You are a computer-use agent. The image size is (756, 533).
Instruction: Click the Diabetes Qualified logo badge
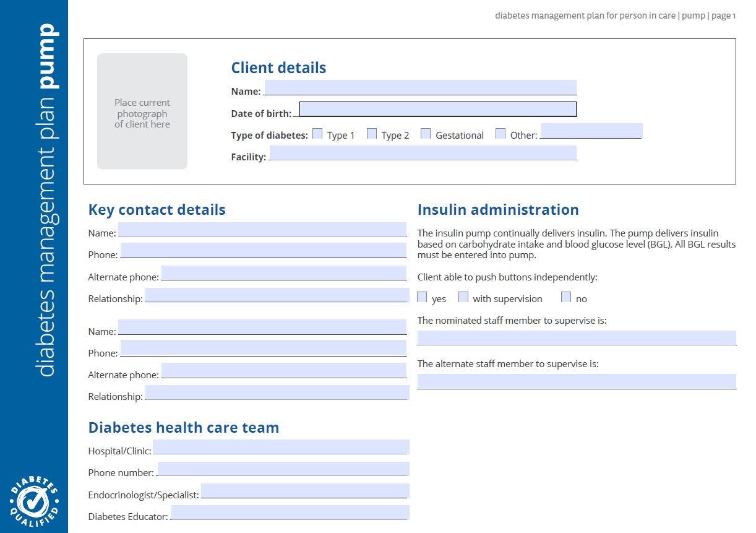click(34, 500)
